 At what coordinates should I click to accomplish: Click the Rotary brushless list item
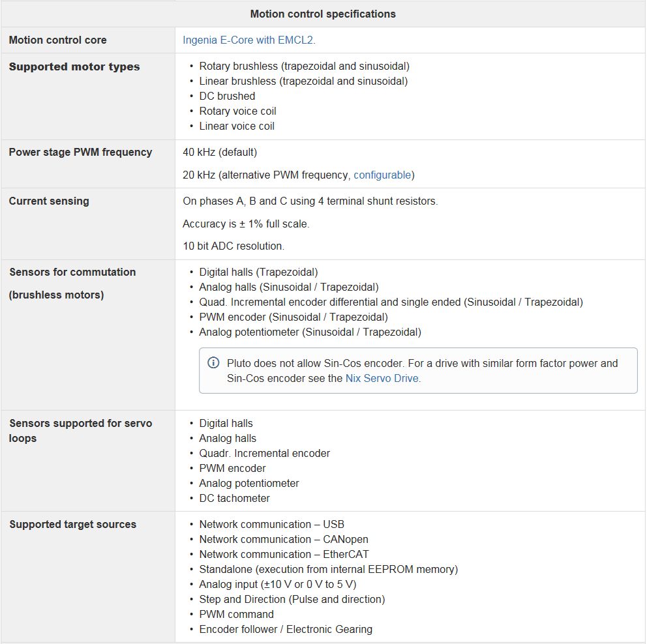click(304, 66)
